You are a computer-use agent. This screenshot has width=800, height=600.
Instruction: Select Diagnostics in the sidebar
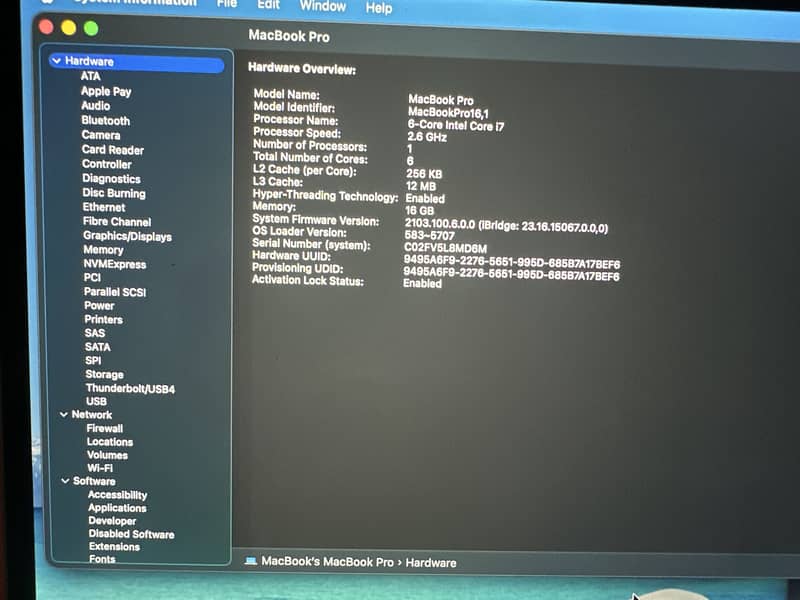click(111, 179)
